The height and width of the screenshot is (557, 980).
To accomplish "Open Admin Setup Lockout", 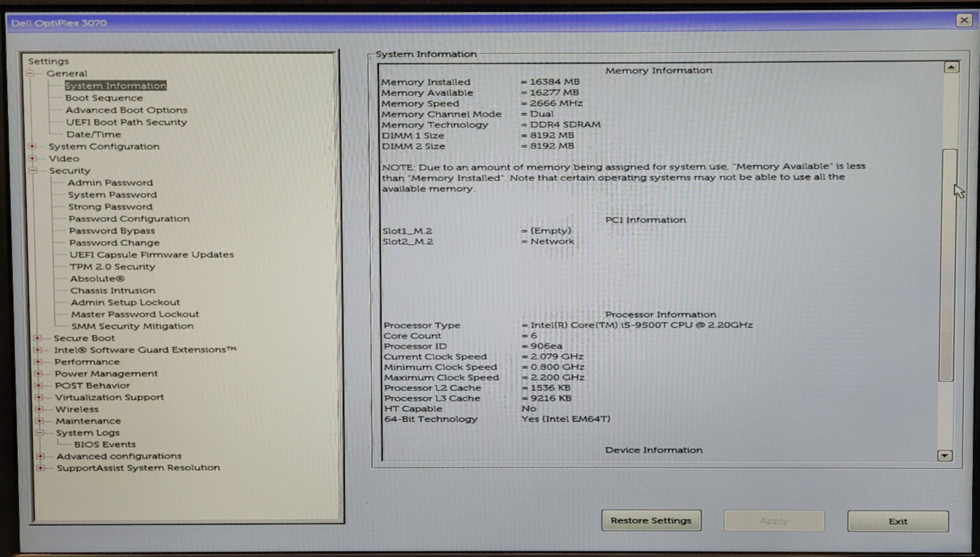I will point(125,302).
